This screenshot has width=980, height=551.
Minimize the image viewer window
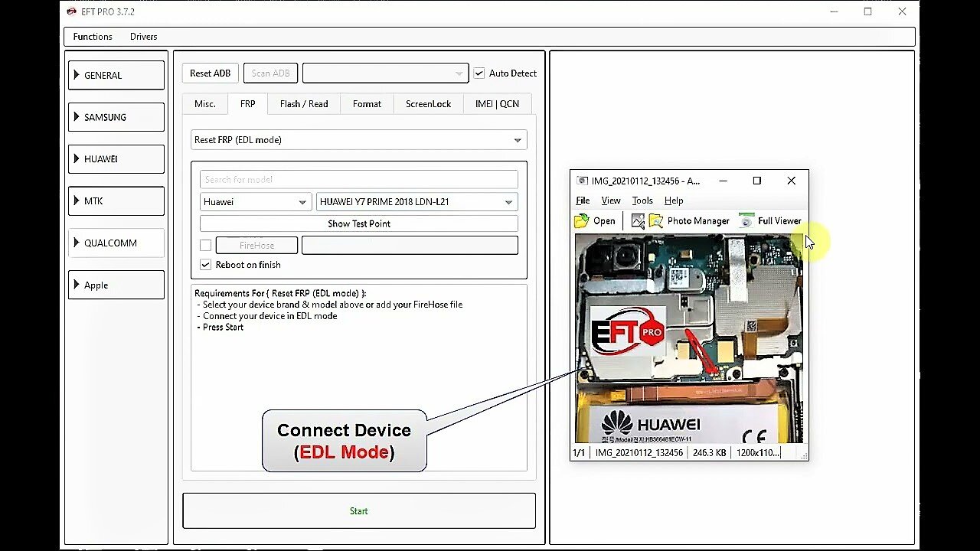point(723,181)
